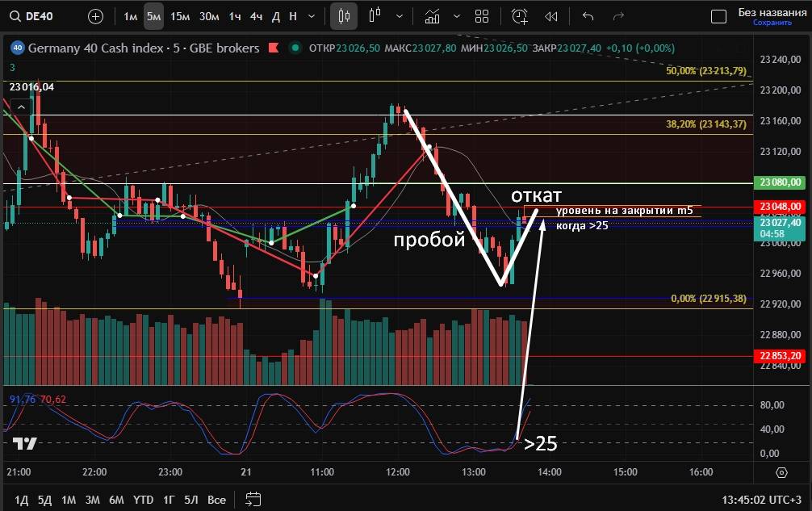The image size is (812, 511).
Task: Expand the timeframe interval dropdown arrow
Action: point(311,16)
